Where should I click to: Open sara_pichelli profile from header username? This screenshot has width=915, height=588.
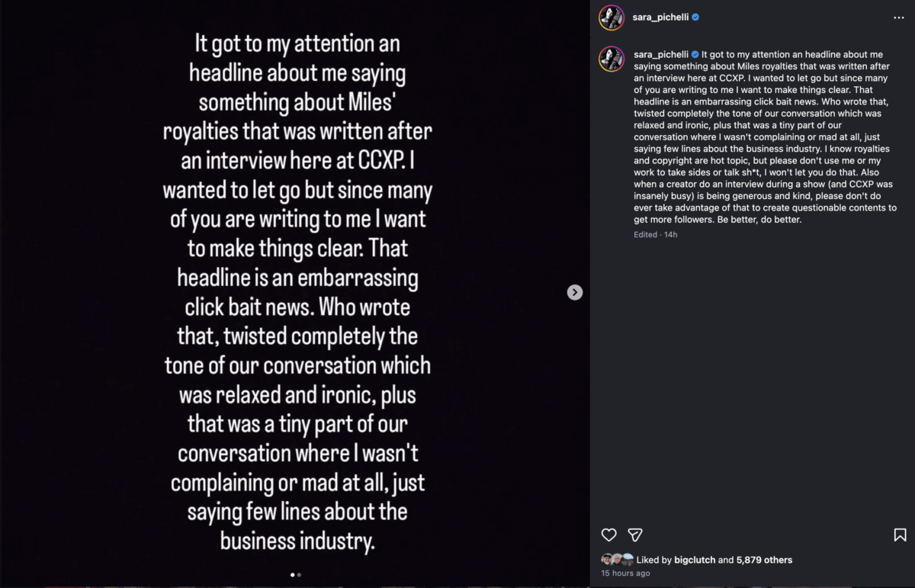[x=660, y=18]
